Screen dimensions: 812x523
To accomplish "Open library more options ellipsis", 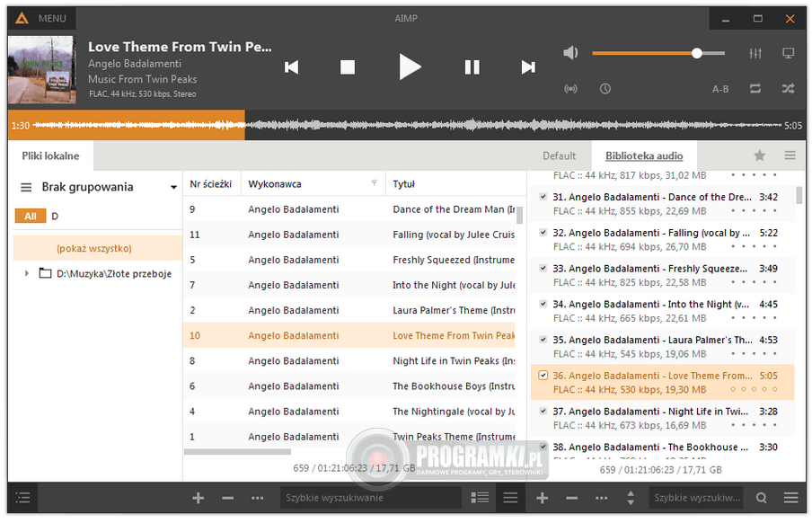I will (257, 498).
